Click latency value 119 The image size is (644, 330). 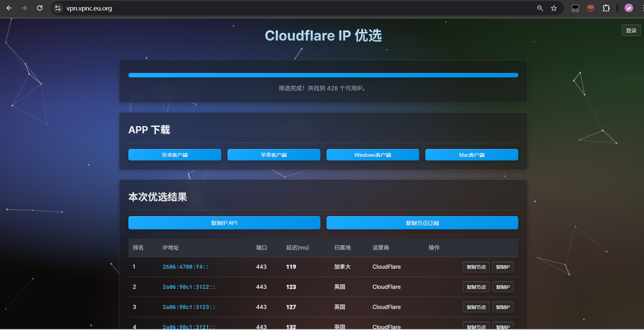(291, 267)
